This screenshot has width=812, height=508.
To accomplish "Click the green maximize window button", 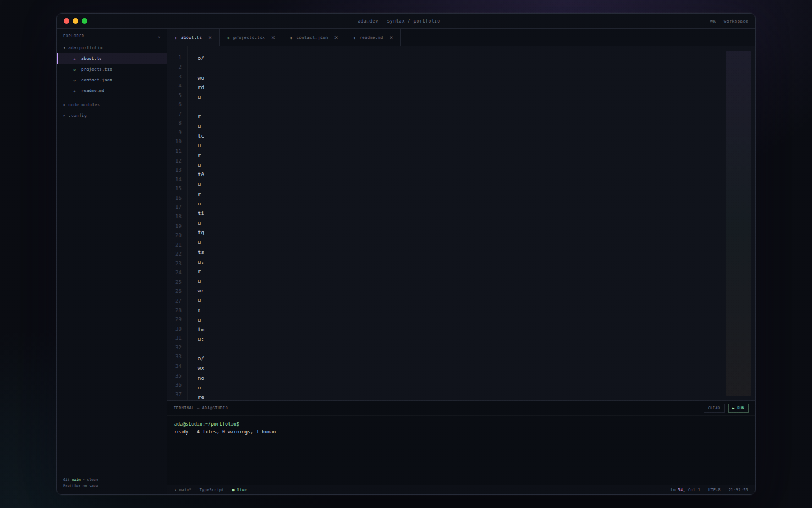I will [x=85, y=21].
